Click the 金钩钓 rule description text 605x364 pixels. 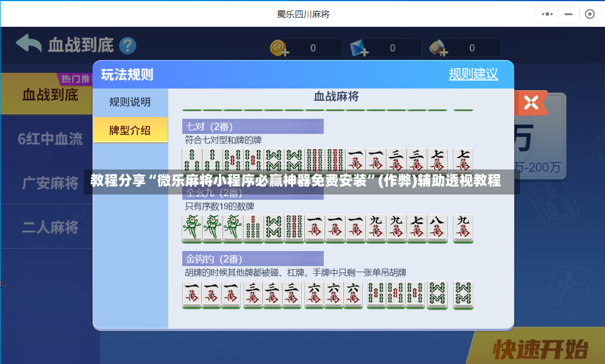pos(296,273)
